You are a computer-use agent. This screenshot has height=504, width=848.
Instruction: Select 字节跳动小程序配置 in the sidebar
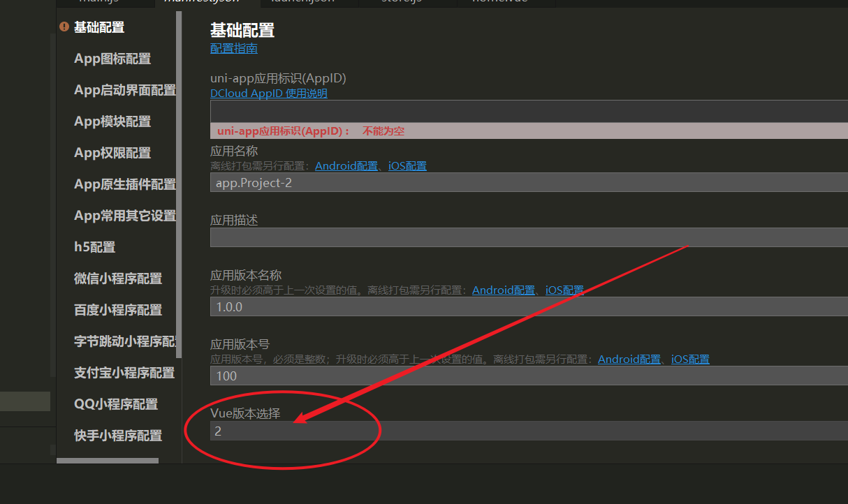125,341
